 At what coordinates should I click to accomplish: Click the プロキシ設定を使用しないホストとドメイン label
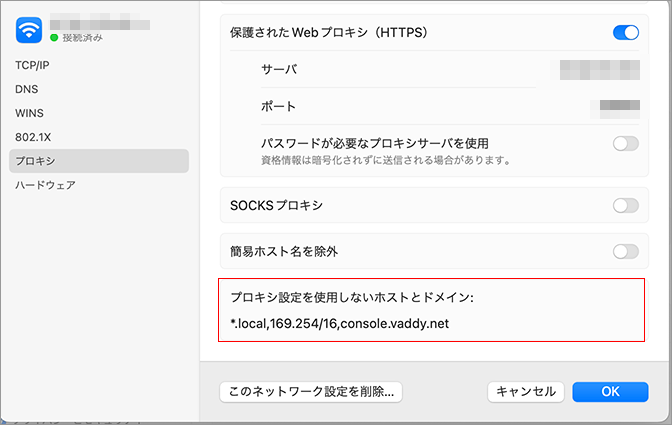tap(352, 297)
